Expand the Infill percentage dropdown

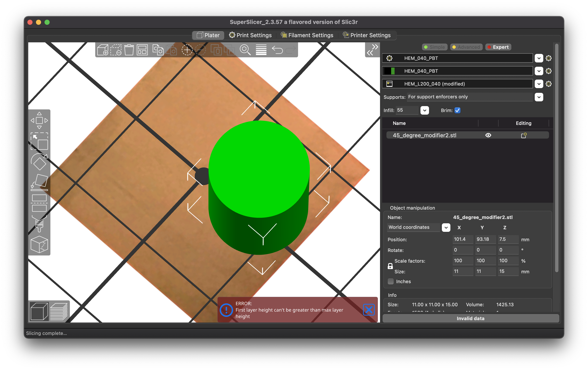(425, 110)
